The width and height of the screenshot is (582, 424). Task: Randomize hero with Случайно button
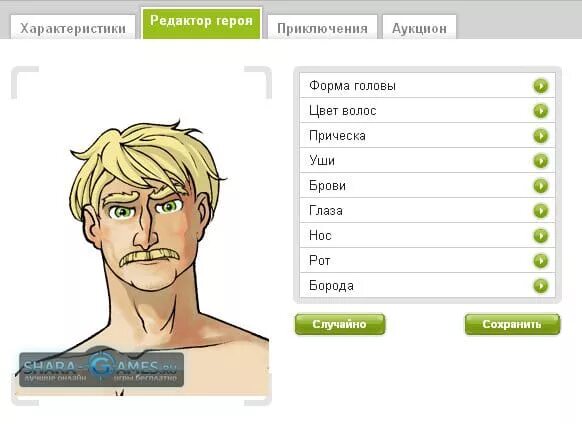340,324
